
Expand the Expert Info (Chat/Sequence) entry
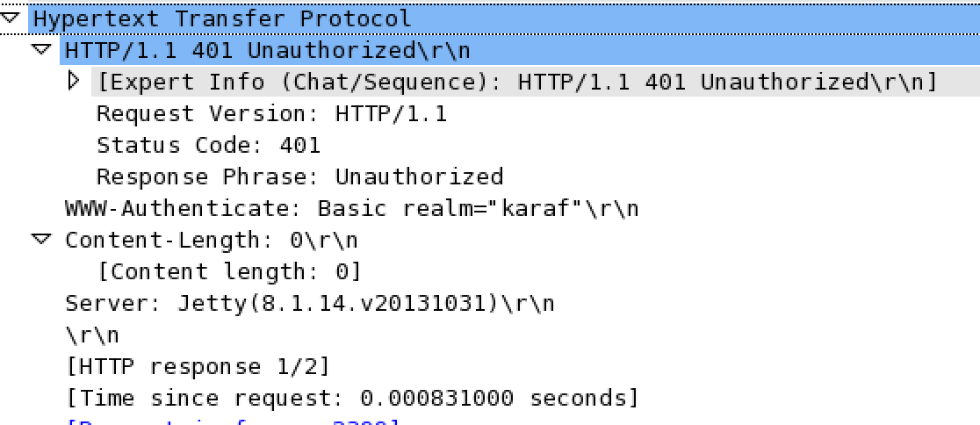click(75, 81)
